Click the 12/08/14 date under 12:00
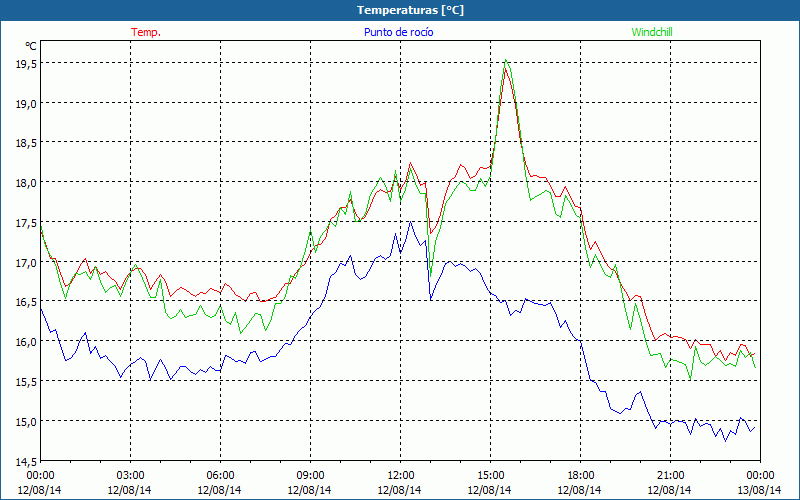800x500 pixels. click(x=400, y=490)
